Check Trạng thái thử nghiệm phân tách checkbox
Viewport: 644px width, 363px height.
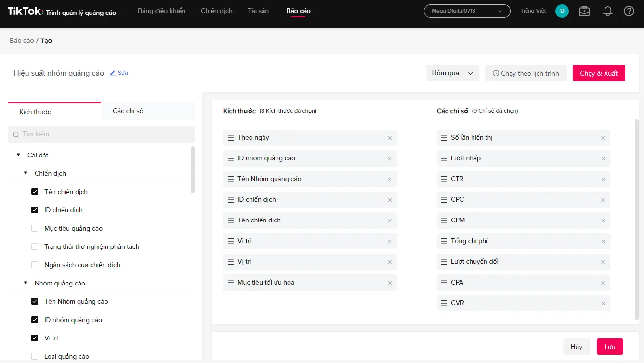[x=35, y=246]
